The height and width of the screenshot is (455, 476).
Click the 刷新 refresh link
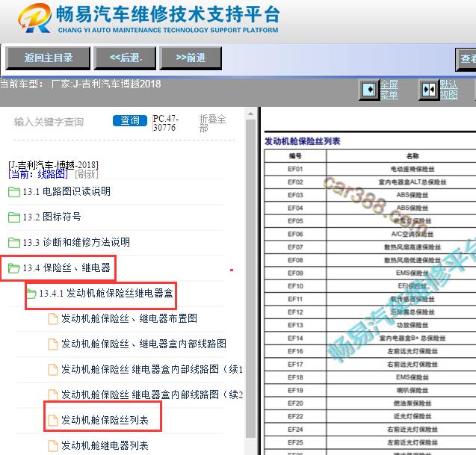click(x=87, y=174)
